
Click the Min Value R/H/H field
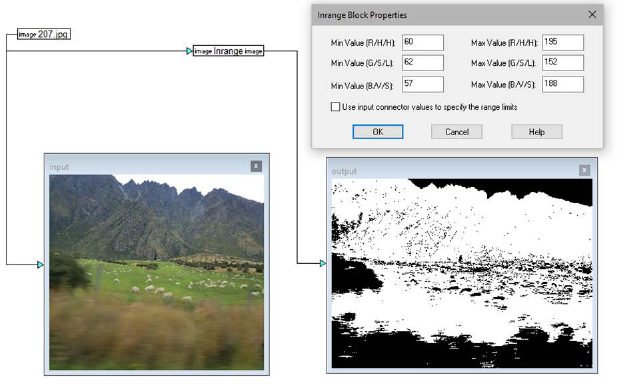coord(423,42)
